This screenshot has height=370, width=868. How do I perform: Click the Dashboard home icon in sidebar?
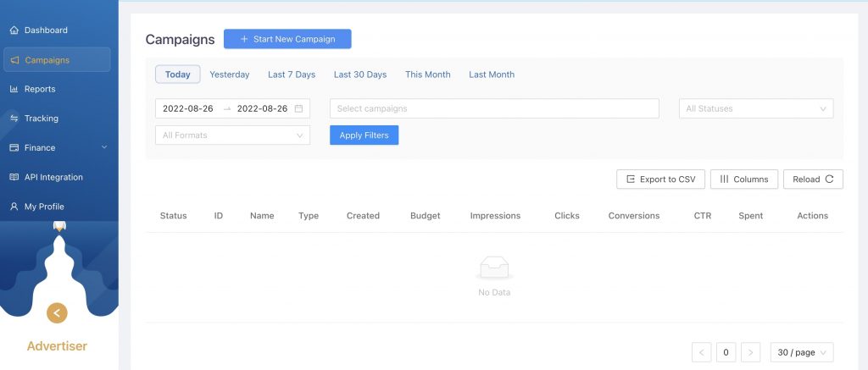14,30
